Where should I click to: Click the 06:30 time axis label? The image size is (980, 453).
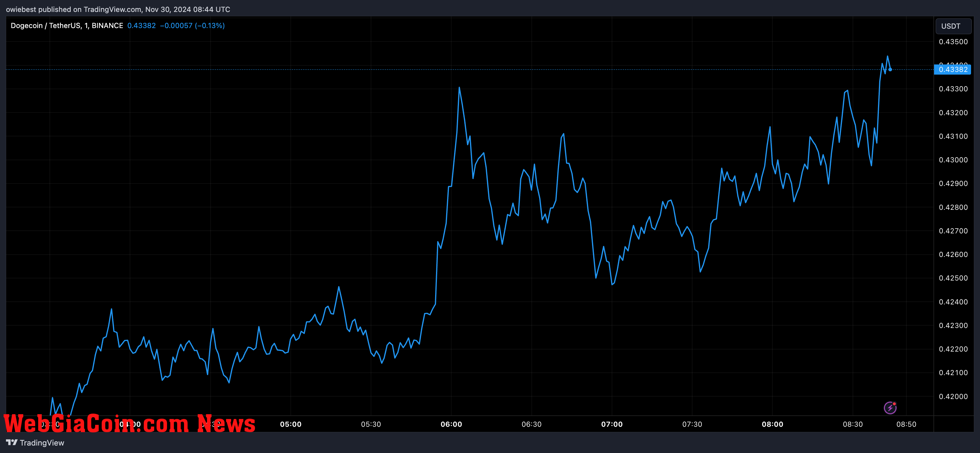tap(531, 424)
